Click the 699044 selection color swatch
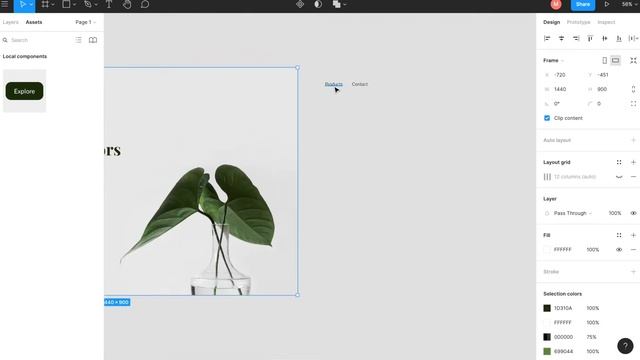This screenshot has width=640, height=360. coord(547,351)
